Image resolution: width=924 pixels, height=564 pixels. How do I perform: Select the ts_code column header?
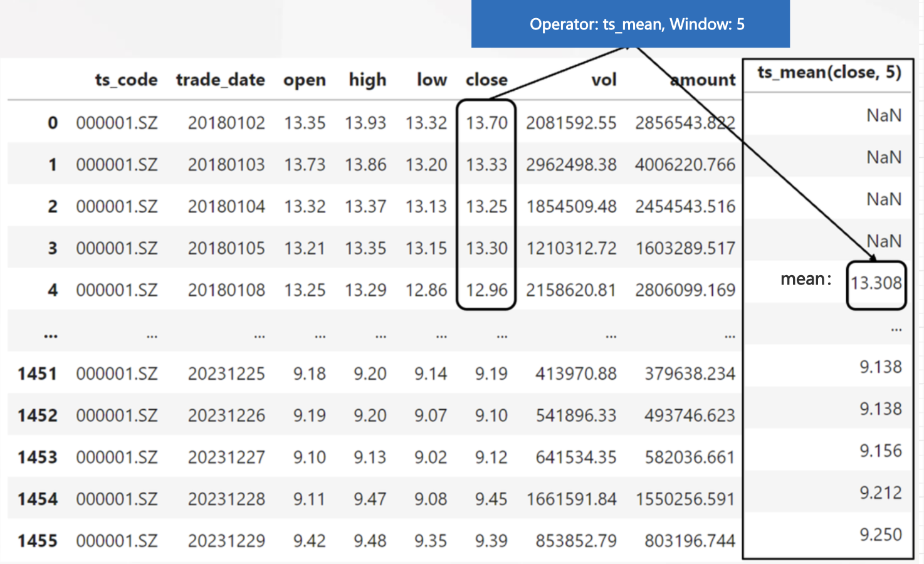[x=126, y=80]
